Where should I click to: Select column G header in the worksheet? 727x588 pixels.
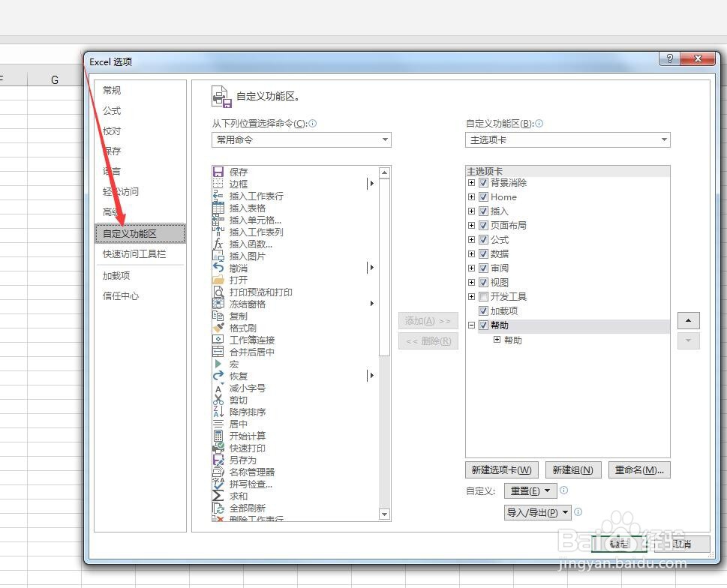[x=55, y=79]
